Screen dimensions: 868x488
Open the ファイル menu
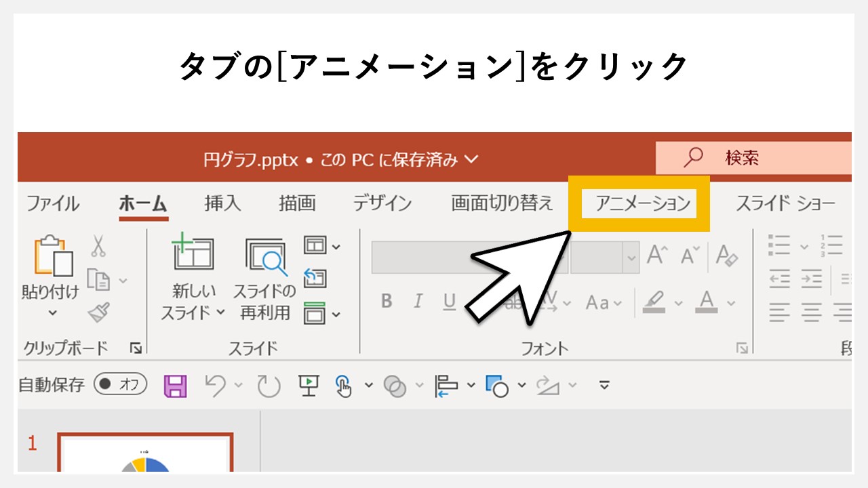tap(53, 203)
